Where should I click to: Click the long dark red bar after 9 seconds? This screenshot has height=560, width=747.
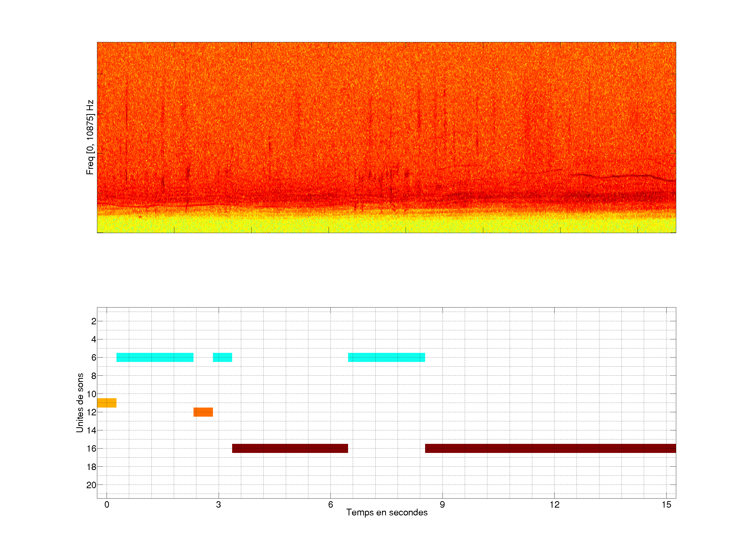click(550, 448)
